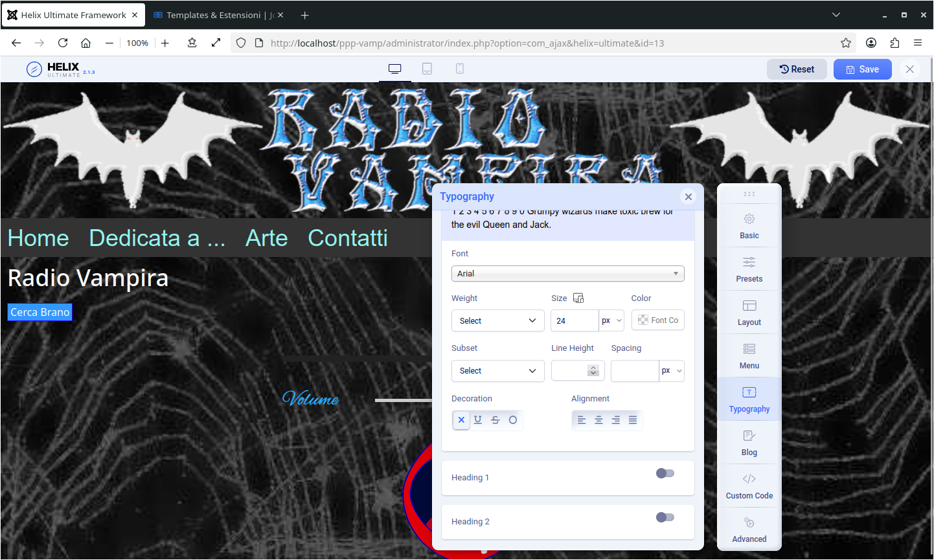Open a new browser tab

point(305,15)
